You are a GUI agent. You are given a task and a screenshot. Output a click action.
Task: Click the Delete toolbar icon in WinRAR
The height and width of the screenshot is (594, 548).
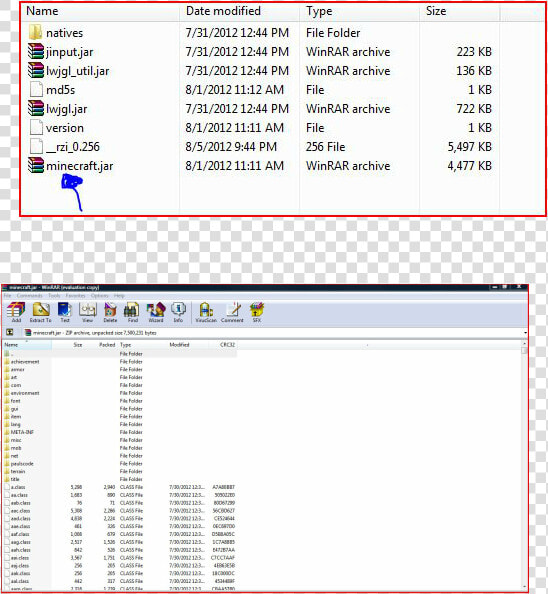[110, 310]
